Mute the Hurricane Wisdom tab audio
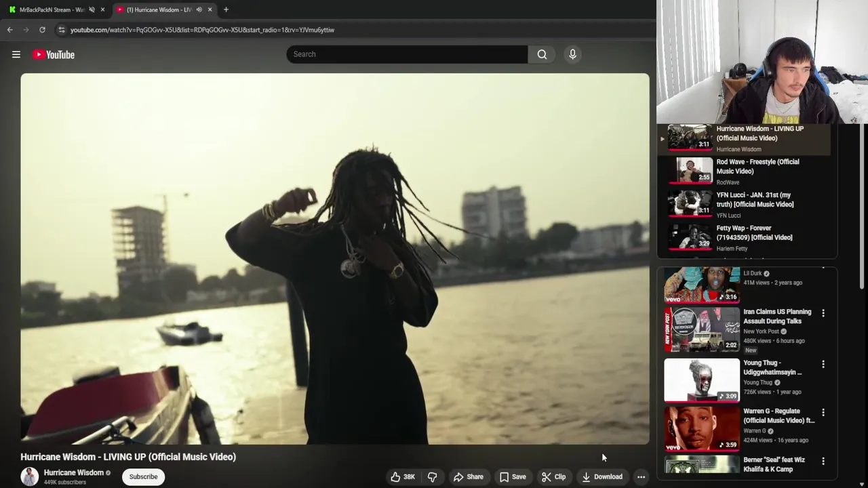This screenshot has width=868, height=488. (x=199, y=9)
